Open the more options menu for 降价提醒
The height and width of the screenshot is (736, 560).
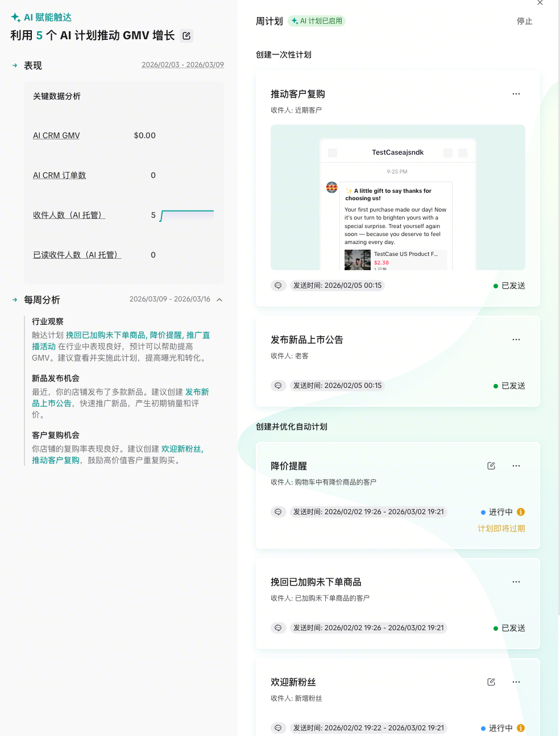[516, 466]
